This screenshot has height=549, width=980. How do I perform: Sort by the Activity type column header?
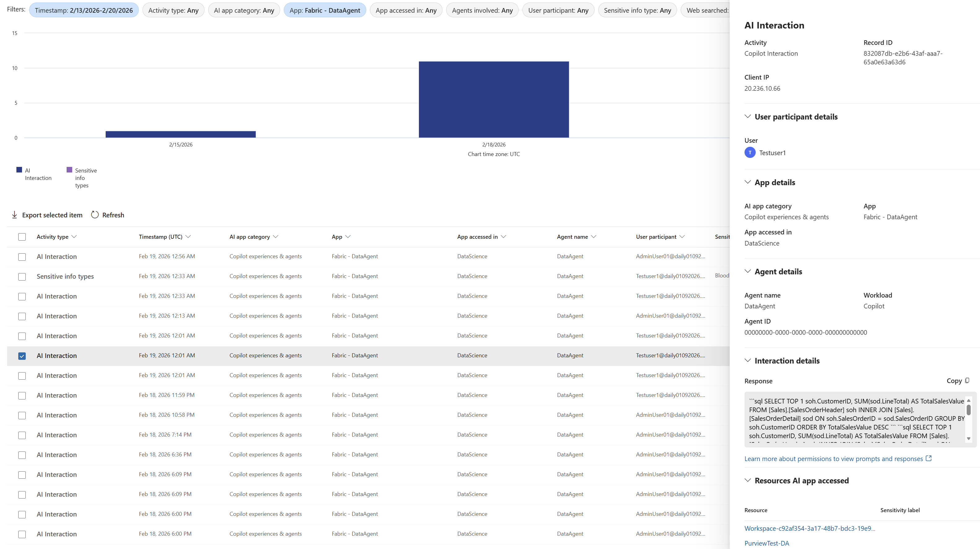[57, 237]
